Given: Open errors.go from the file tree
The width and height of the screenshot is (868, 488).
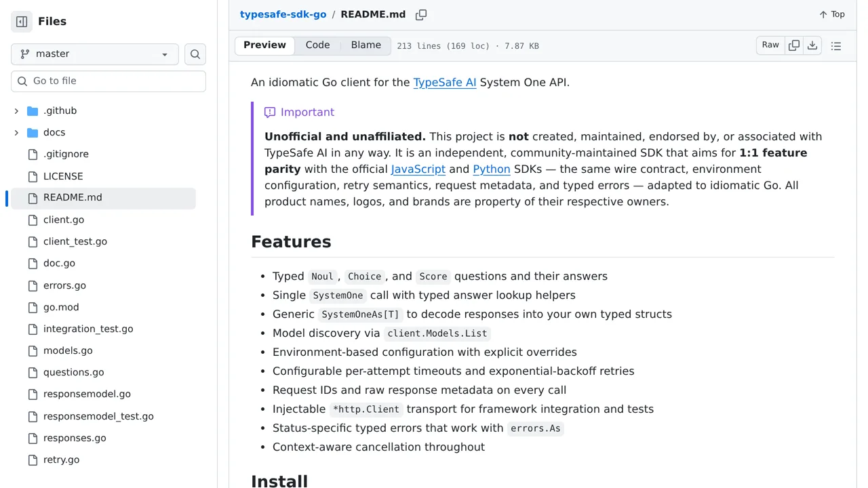Looking at the screenshot, I should point(64,285).
